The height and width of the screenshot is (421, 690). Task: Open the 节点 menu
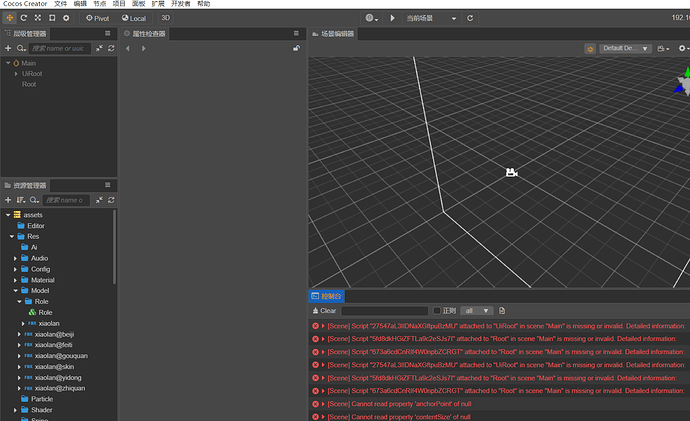(x=99, y=4)
